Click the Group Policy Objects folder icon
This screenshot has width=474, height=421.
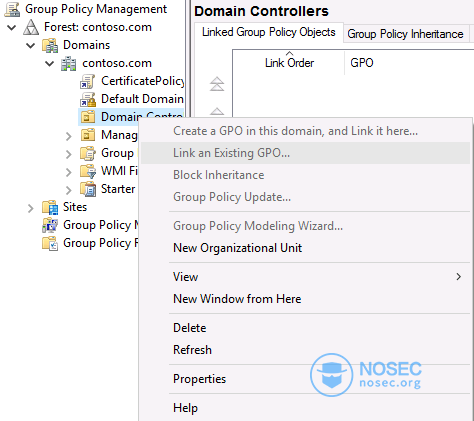(88, 153)
